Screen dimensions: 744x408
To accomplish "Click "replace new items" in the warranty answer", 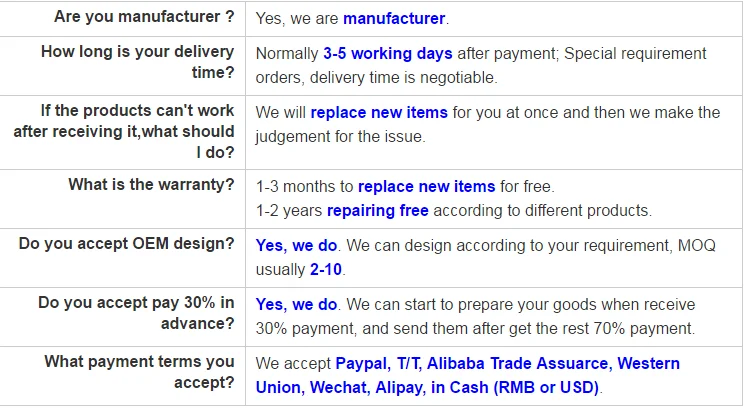I will coord(426,186).
